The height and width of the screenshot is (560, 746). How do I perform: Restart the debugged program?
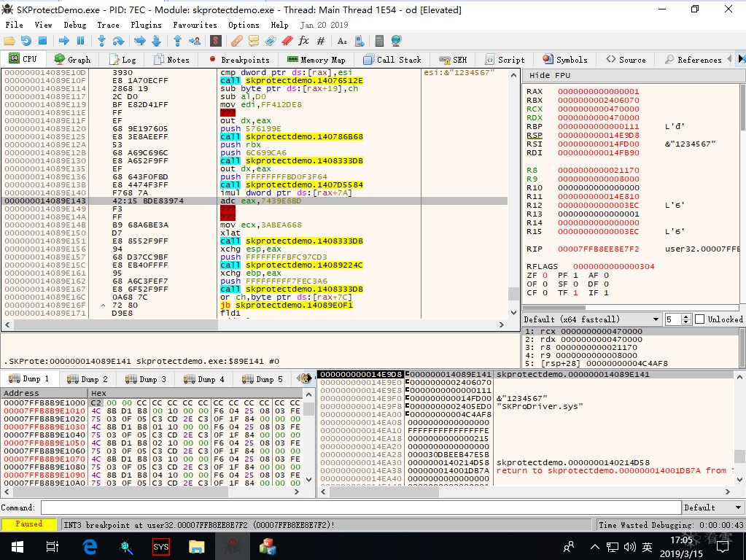point(26,42)
